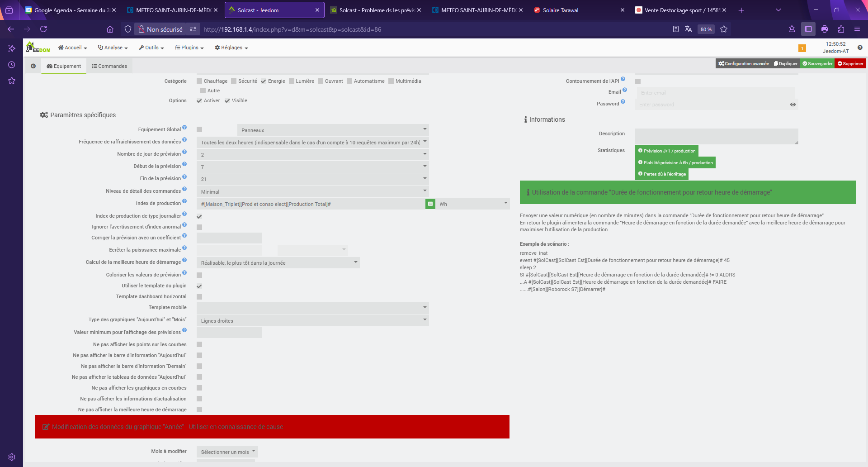
Task: Open Niveau de détail des commandes dropdown
Action: pos(312,191)
